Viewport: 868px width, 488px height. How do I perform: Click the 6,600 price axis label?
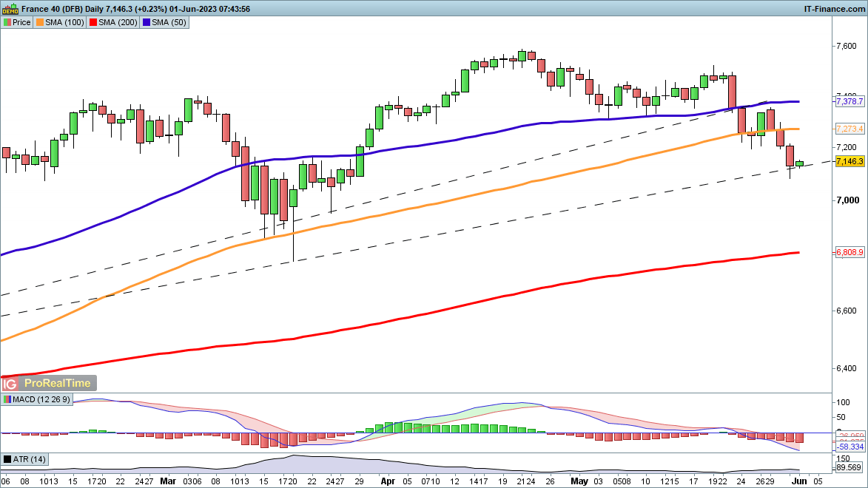tap(847, 311)
